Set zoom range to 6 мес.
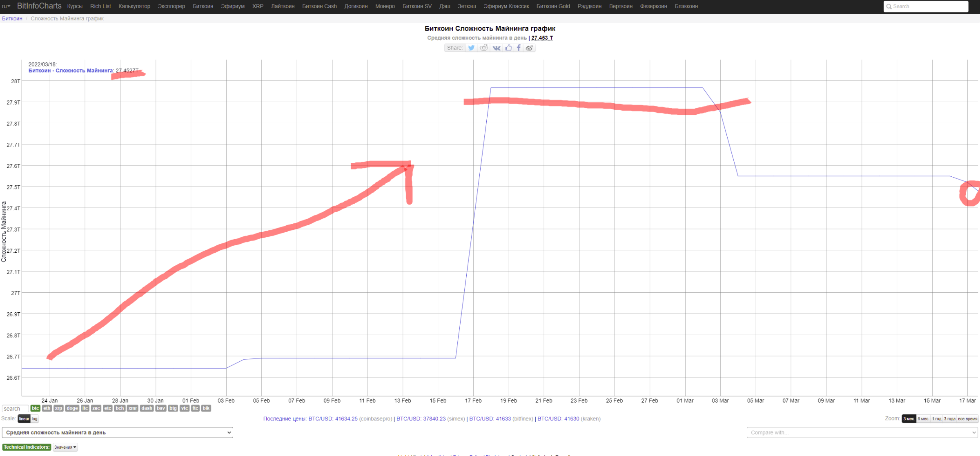980x456 pixels. click(x=923, y=419)
